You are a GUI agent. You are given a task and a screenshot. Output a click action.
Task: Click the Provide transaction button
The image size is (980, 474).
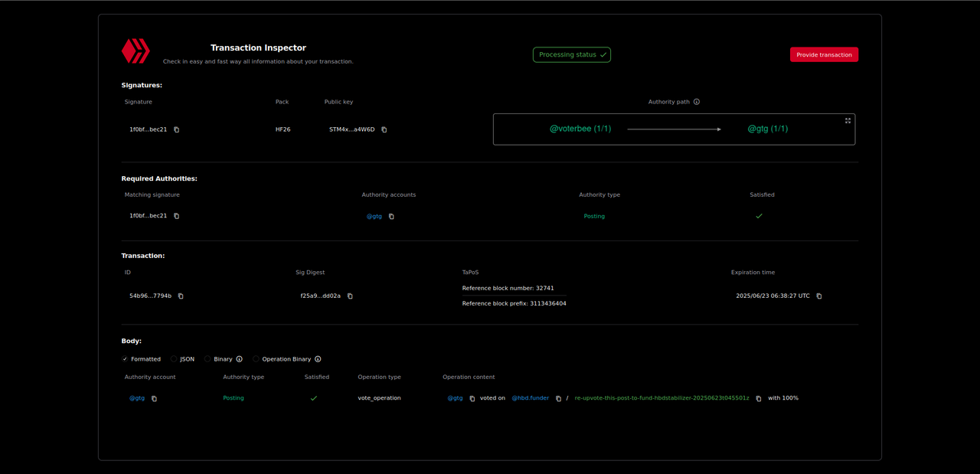[824, 55]
